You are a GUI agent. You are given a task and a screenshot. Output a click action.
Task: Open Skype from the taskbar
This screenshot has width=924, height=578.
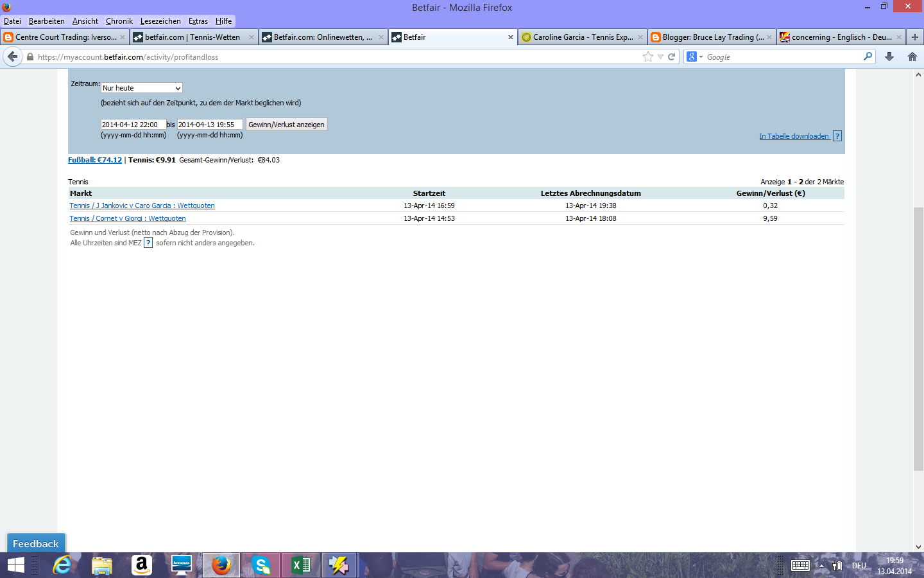(x=261, y=565)
